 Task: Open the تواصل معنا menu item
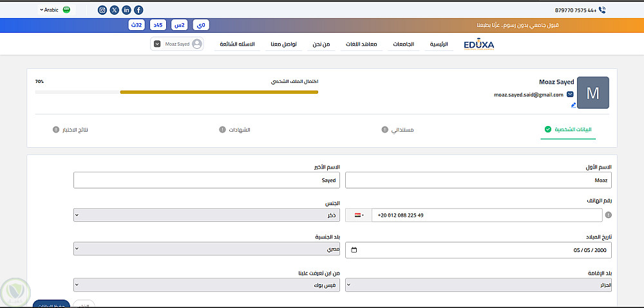(284, 44)
